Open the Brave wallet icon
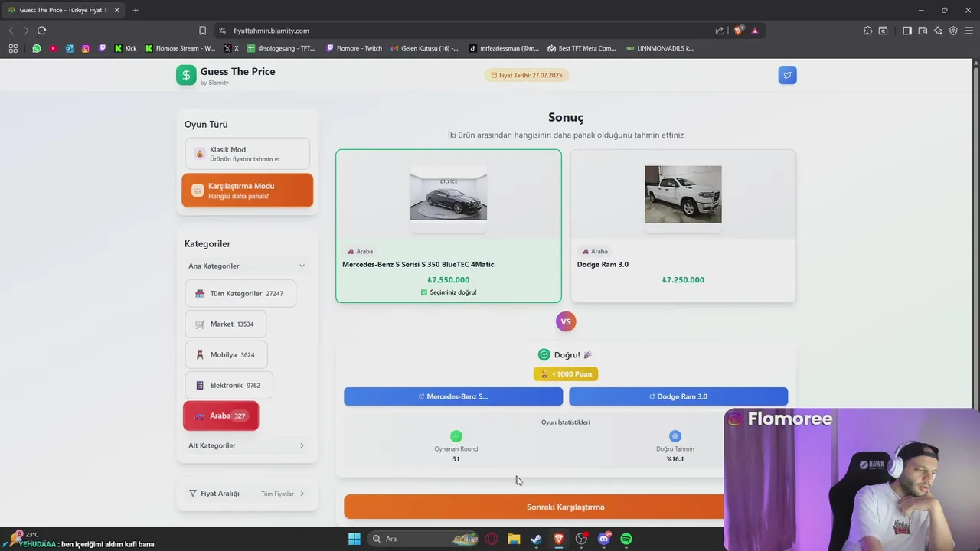The height and width of the screenshot is (551, 980). [x=923, y=31]
